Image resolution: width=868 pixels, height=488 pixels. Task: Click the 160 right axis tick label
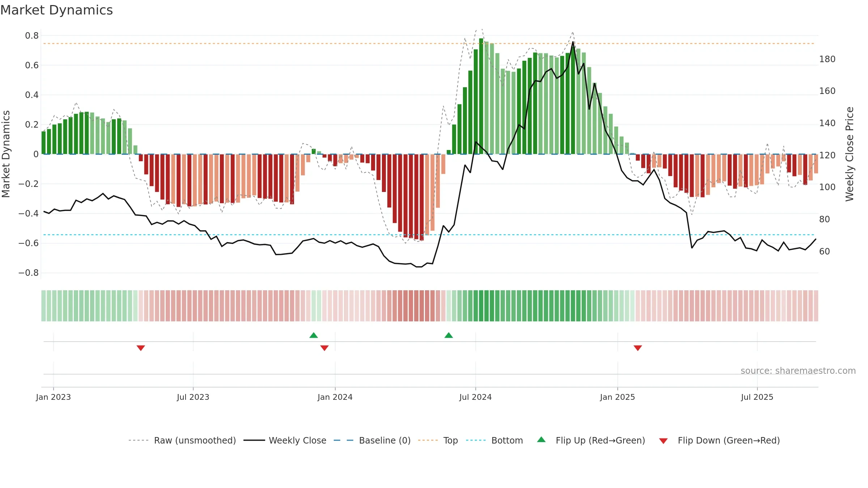tap(827, 91)
